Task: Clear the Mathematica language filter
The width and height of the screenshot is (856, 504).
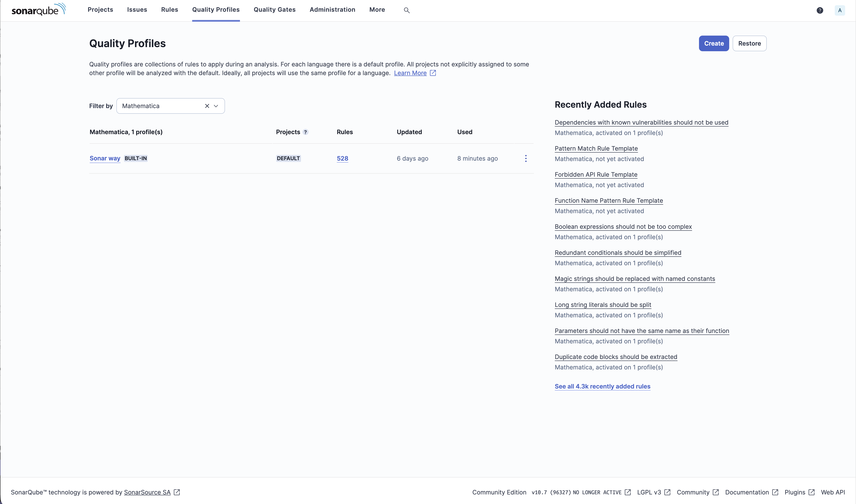Action: point(207,106)
